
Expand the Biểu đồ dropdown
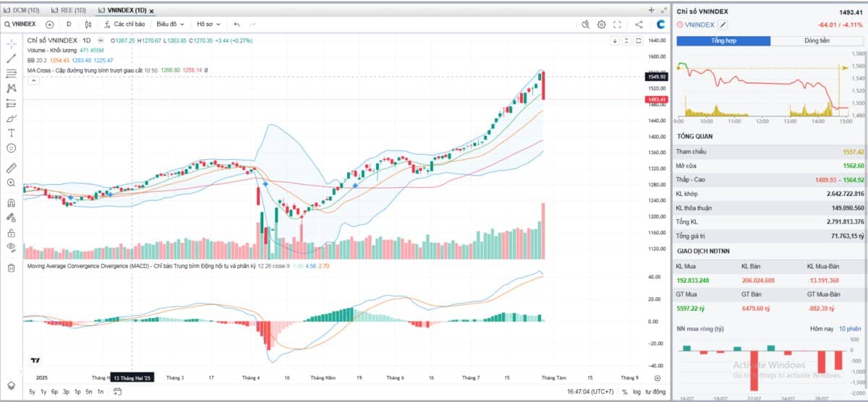click(172, 24)
